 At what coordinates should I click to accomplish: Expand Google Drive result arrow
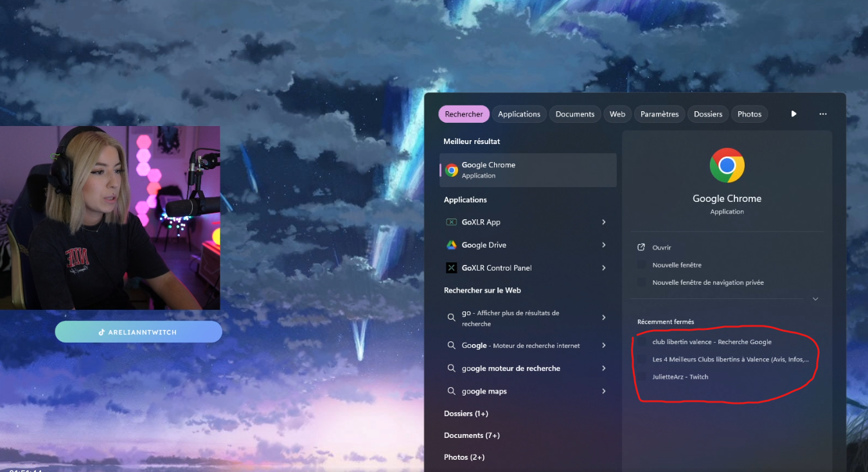coord(604,245)
